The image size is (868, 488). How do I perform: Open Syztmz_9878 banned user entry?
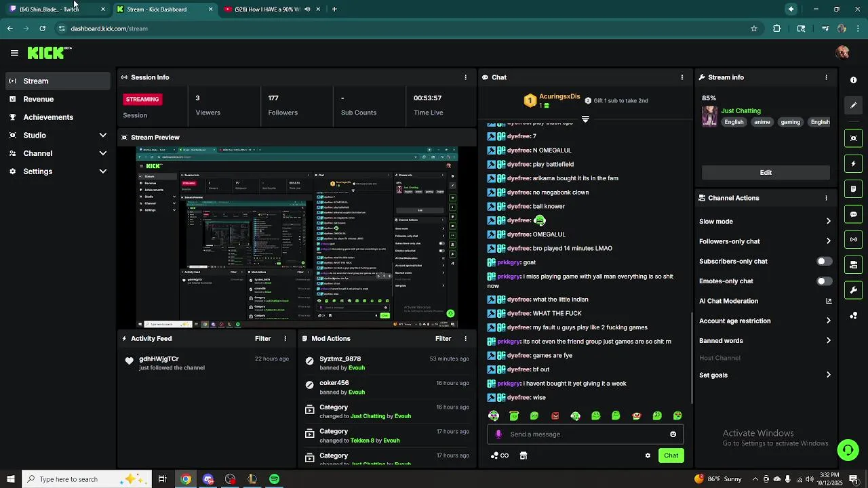387,363
